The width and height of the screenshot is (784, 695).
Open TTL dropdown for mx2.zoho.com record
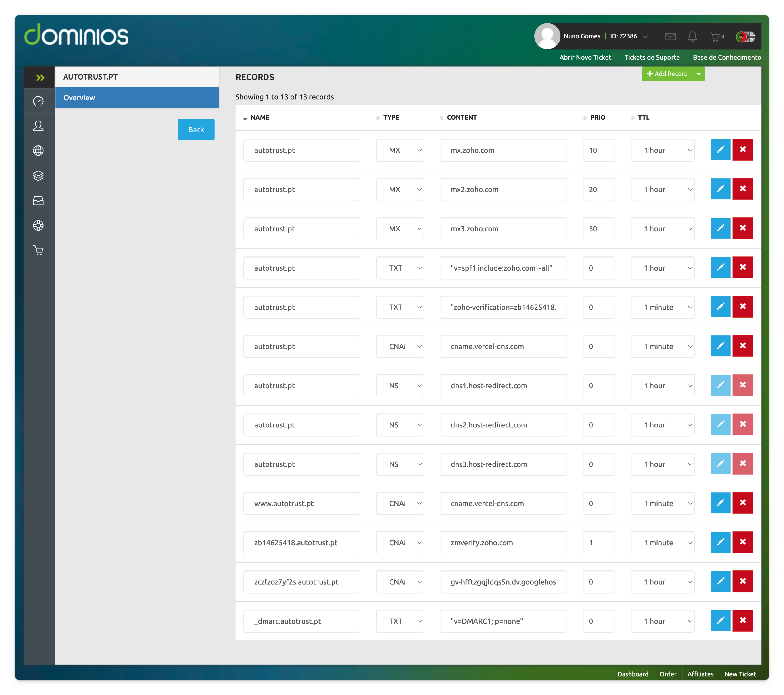click(x=662, y=189)
